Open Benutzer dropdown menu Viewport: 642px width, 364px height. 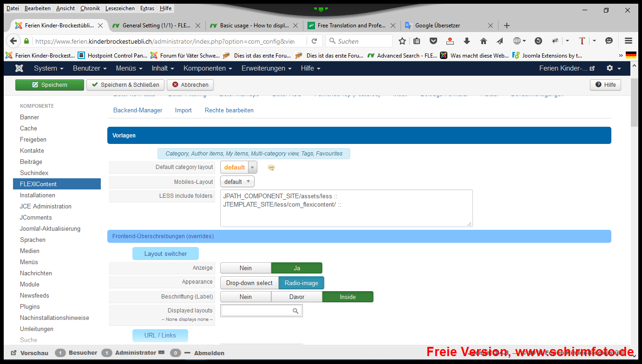(x=90, y=68)
